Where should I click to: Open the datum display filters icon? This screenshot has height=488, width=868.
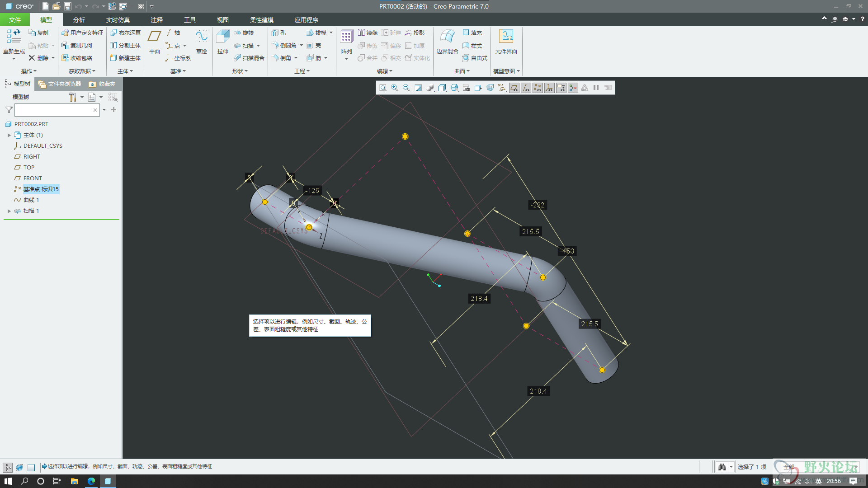pos(502,88)
